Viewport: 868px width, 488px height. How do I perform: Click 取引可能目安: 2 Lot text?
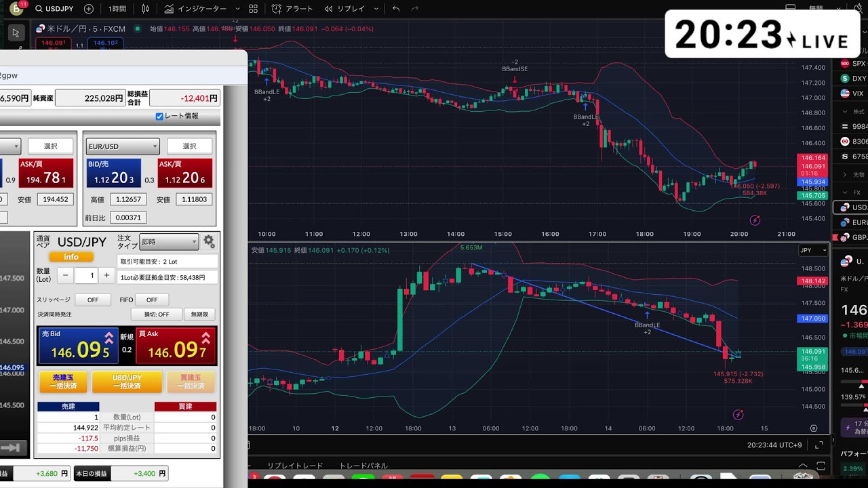(x=149, y=261)
